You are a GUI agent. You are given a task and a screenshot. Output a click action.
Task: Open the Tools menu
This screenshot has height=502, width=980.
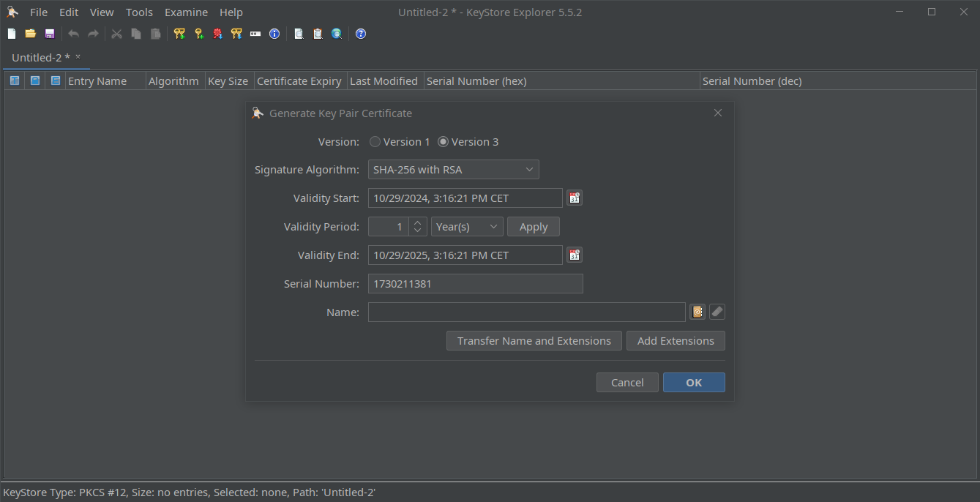click(x=139, y=12)
